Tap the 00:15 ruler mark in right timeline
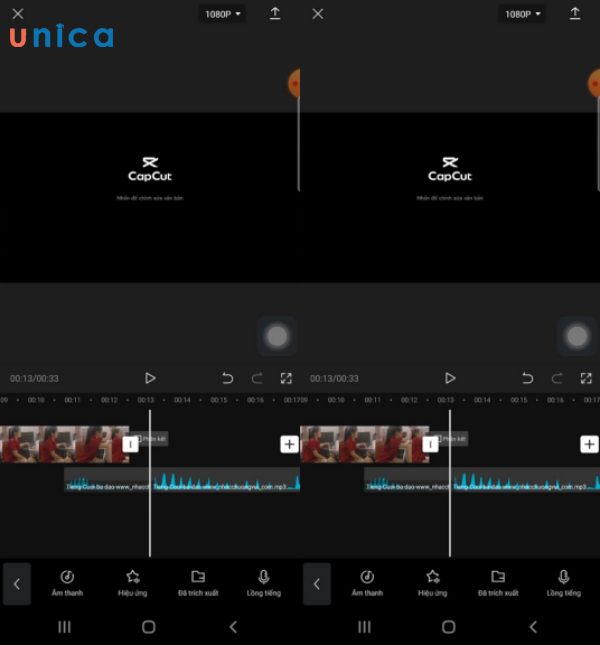The height and width of the screenshot is (645, 600). click(x=519, y=400)
